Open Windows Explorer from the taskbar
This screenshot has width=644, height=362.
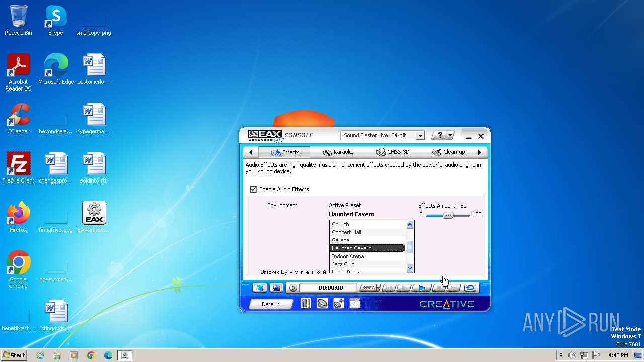tap(57, 355)
